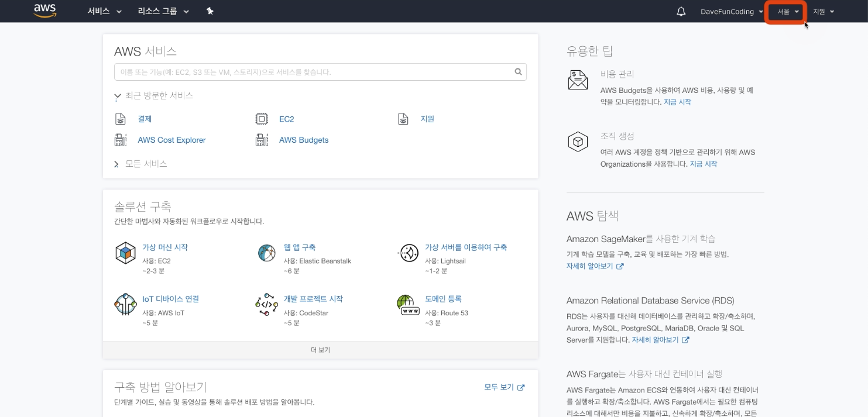
Task: Open the IoT 디바이스 연결 link
Action: [x=171, y=299]
